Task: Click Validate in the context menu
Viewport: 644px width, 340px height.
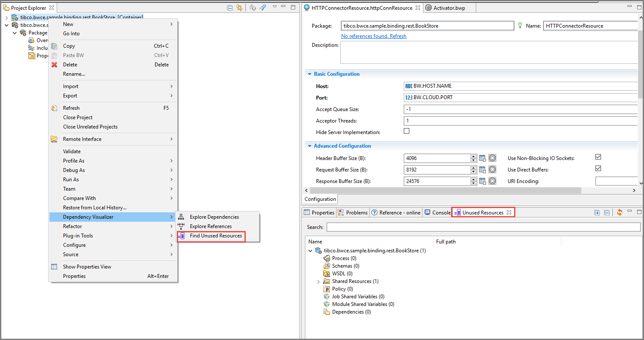Action: 113,151
